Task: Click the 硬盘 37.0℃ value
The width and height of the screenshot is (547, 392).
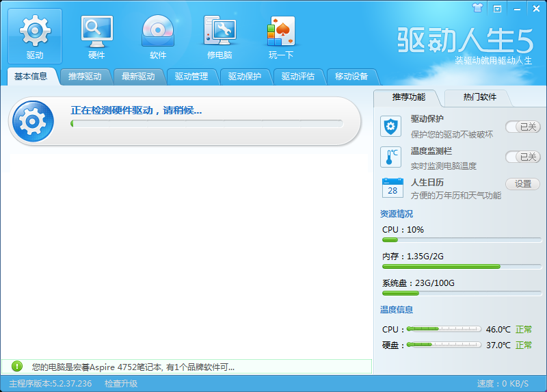Action: coord(498,345)
